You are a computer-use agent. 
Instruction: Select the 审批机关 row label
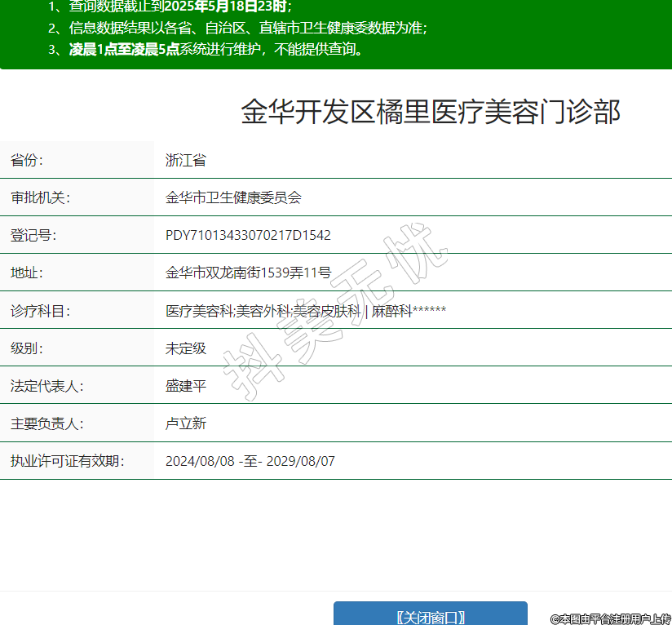[x=40, y=197]
